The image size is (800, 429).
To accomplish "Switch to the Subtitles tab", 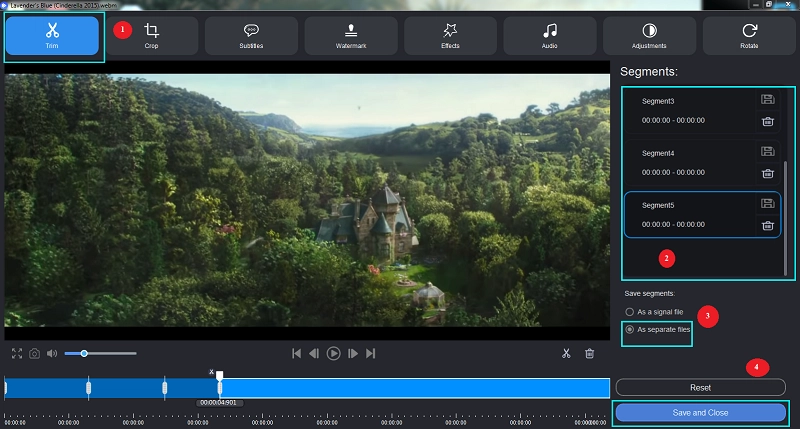I will click(252, 36).
